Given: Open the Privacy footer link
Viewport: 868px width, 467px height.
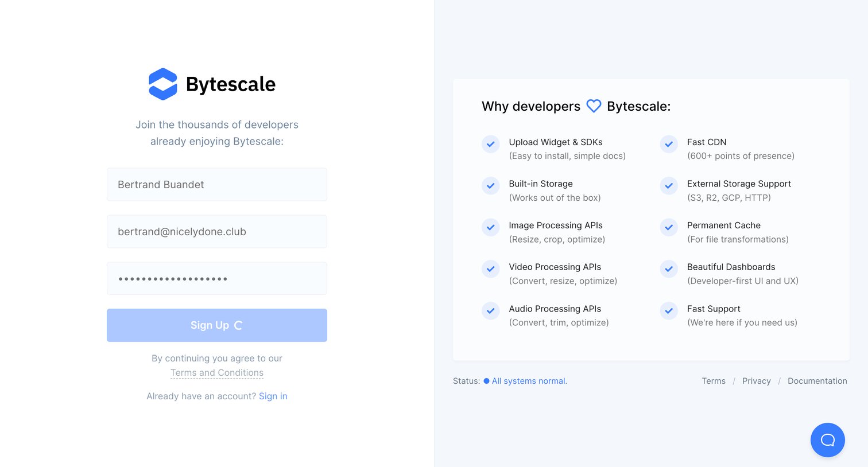Looking at the screenshot, I should pyautogui.click(x=757, y=381).
